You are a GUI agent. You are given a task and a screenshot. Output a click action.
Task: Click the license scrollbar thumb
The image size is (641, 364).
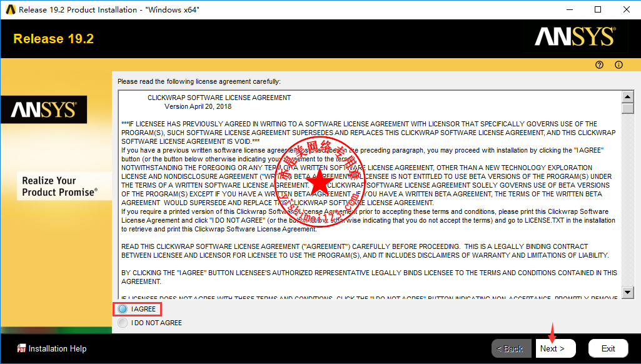pos(627,108)
